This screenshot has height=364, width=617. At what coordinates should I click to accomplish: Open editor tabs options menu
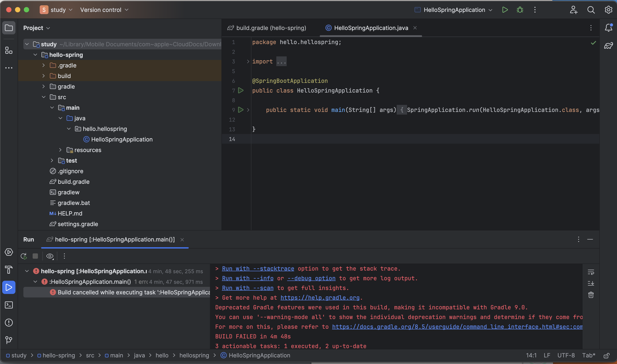coord(591,28)
